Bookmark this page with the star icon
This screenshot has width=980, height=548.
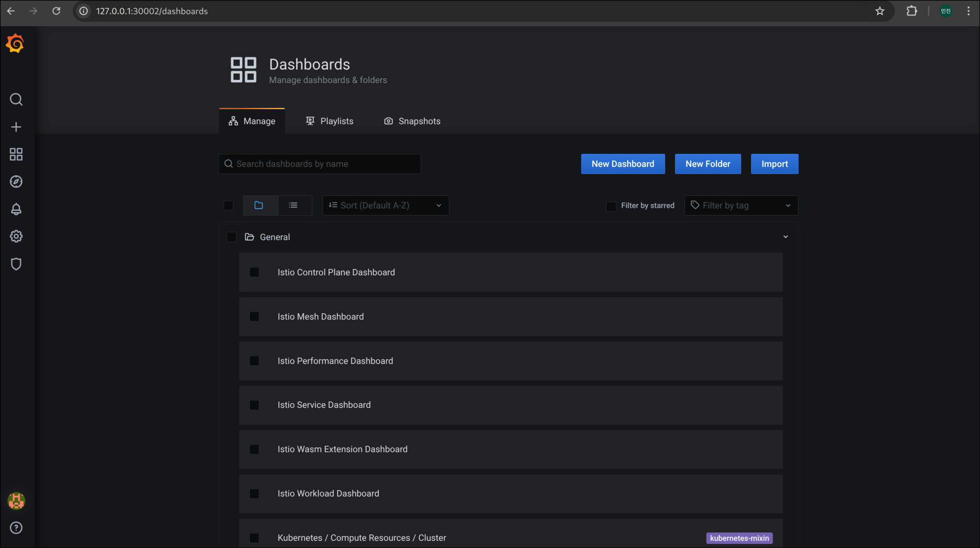pos(880,11)
